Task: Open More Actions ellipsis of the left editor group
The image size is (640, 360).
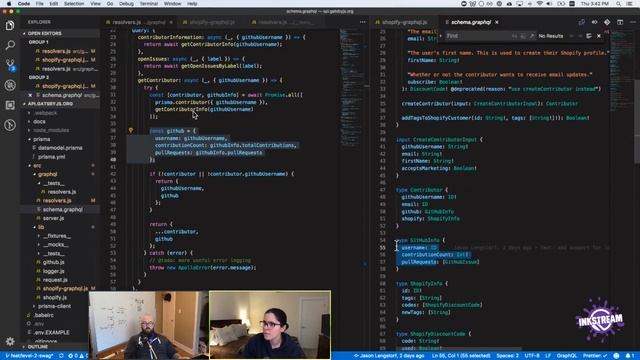Action: pos(362,22)
